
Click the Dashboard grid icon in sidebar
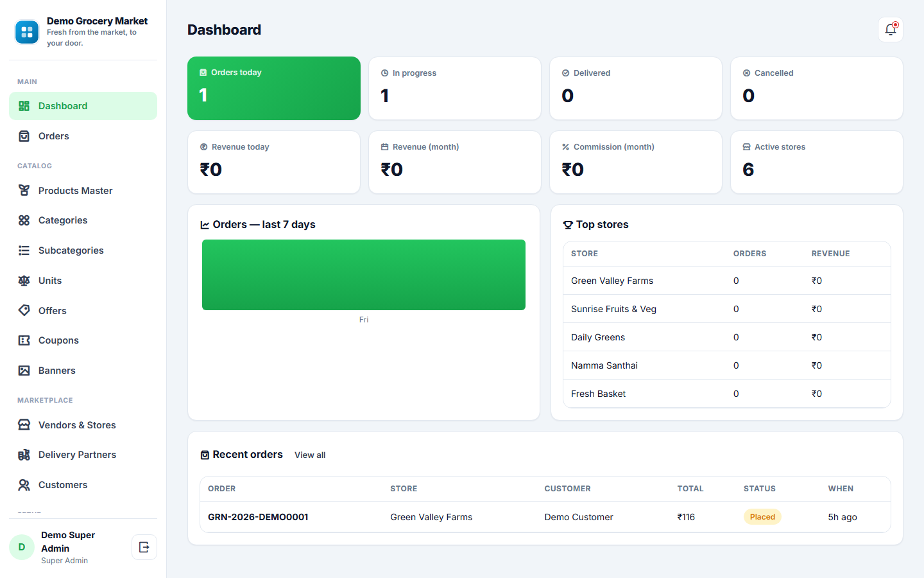24,106
